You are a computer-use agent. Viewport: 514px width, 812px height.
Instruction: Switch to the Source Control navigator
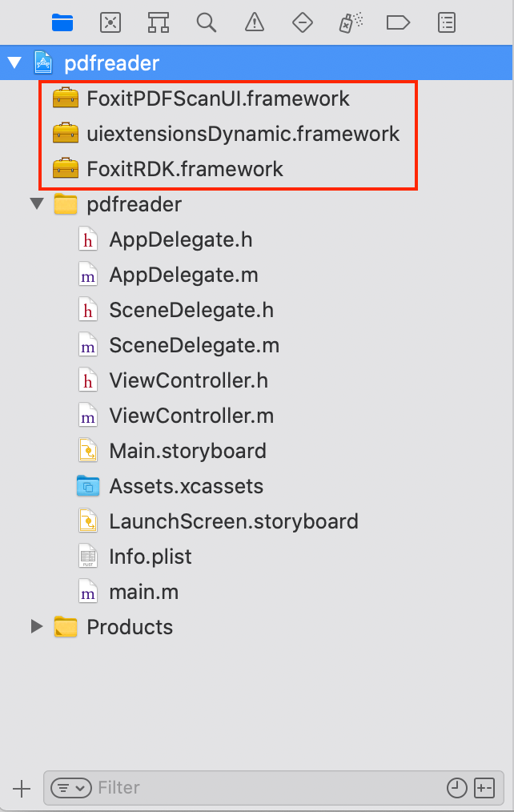pyautogui.click(x=110, y=22)
